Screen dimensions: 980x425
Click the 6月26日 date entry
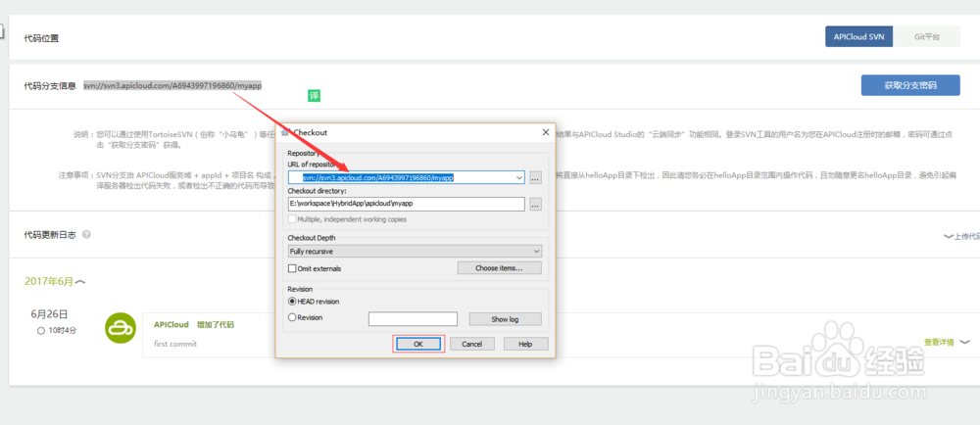49,313
